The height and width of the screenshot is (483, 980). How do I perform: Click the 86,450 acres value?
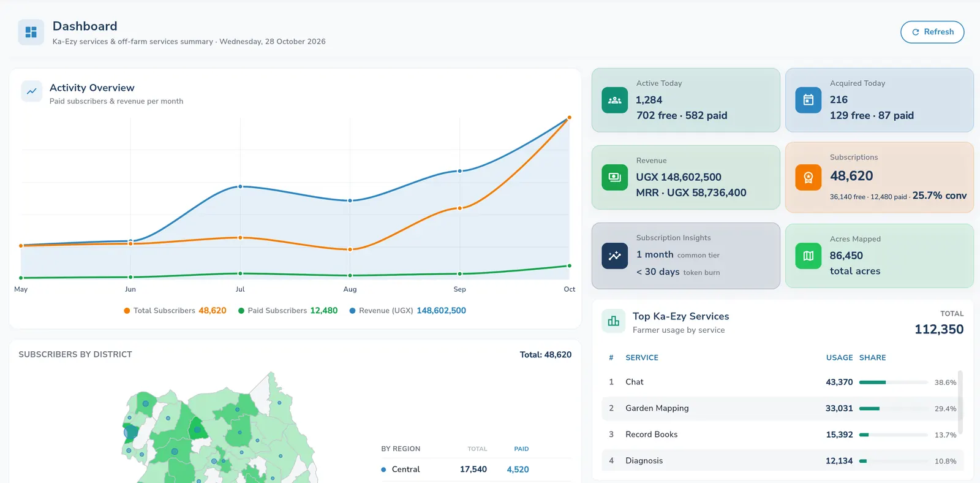(x=846, y=256)
